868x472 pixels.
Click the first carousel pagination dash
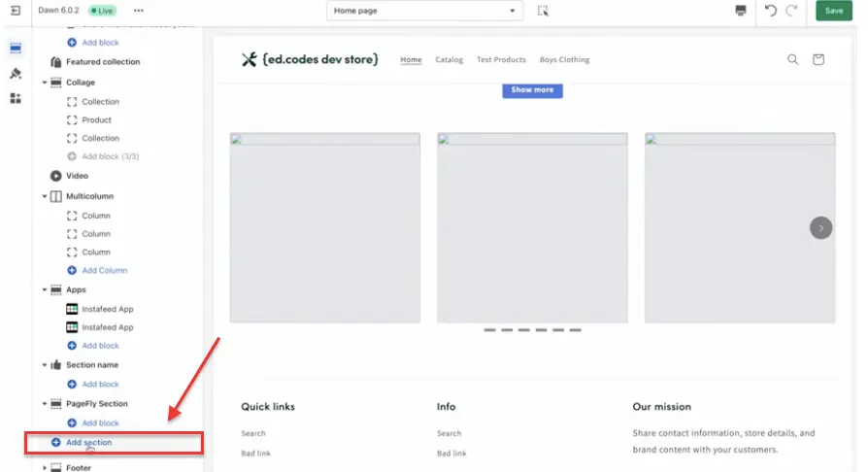[x=489, y=330]
